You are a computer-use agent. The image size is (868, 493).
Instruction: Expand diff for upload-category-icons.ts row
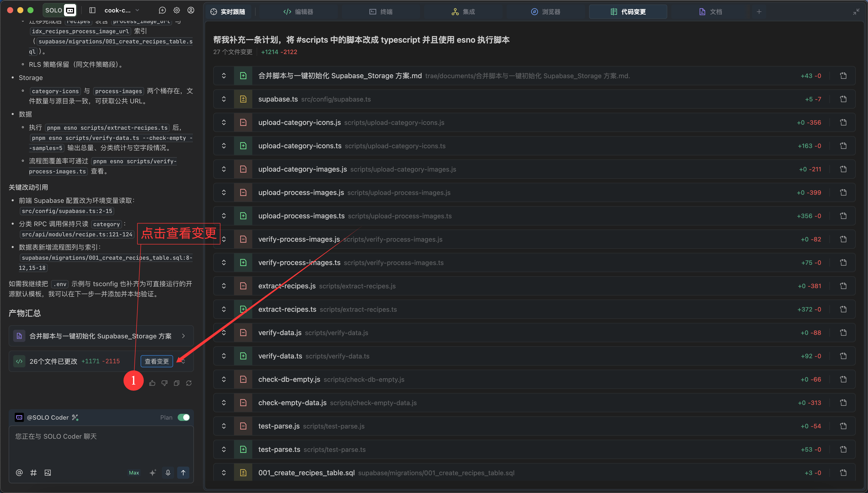[224, 146]
